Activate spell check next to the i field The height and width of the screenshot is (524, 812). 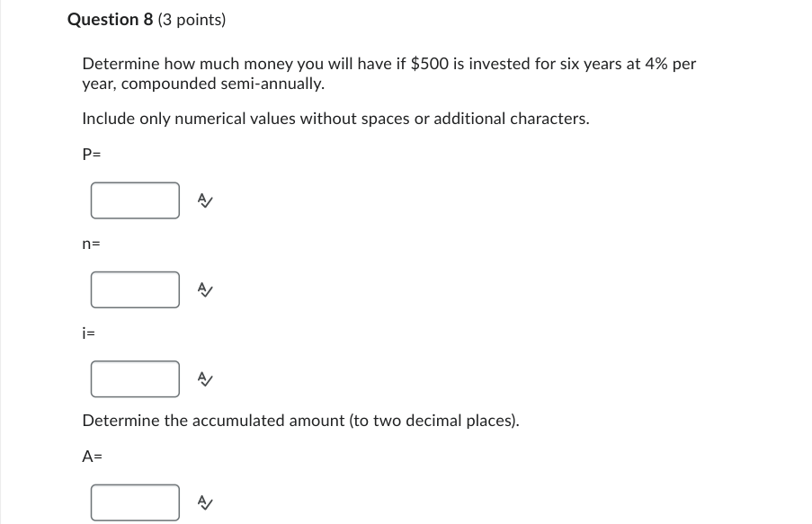tap(204, 378)
